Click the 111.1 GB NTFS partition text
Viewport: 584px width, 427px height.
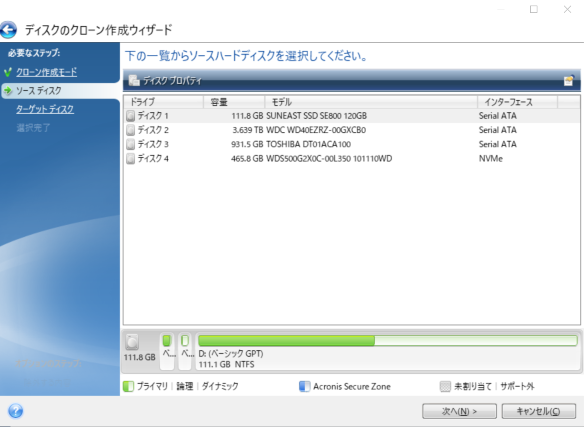click(x=226, y=364)
